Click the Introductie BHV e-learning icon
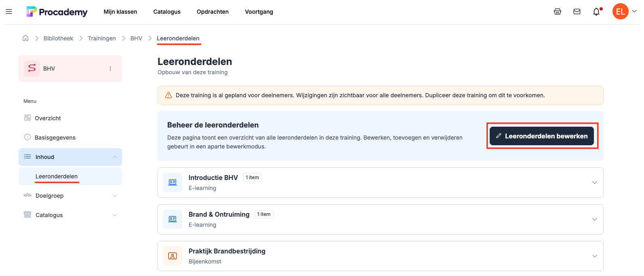 tap(173, 182)
